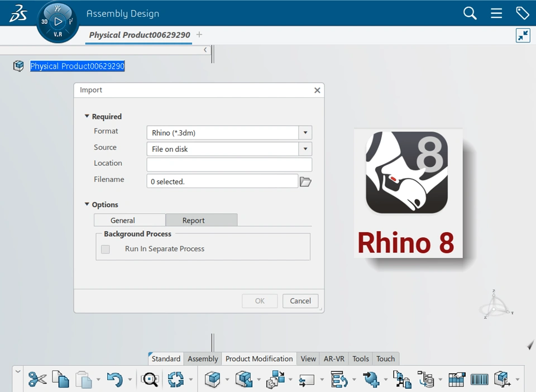Click the tree reorder icon
This screenshot has height=392, width=536.
[339, 379]
